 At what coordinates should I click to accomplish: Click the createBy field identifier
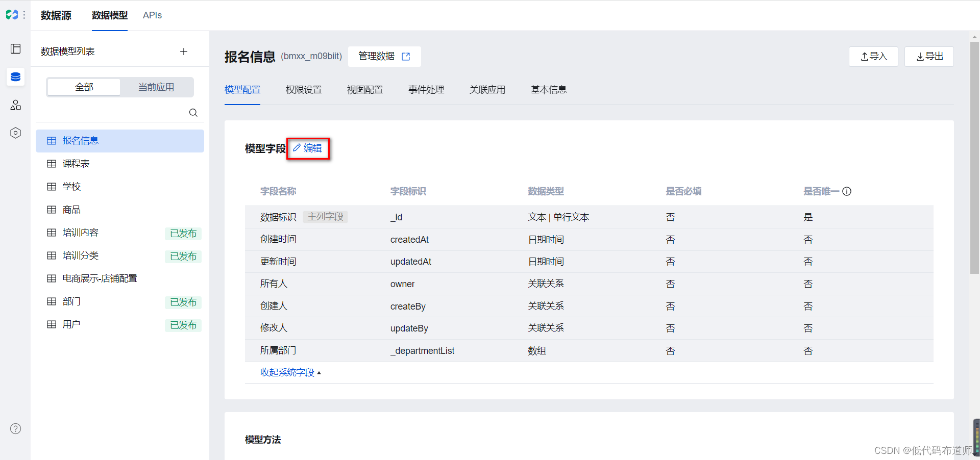pos(408,306)
